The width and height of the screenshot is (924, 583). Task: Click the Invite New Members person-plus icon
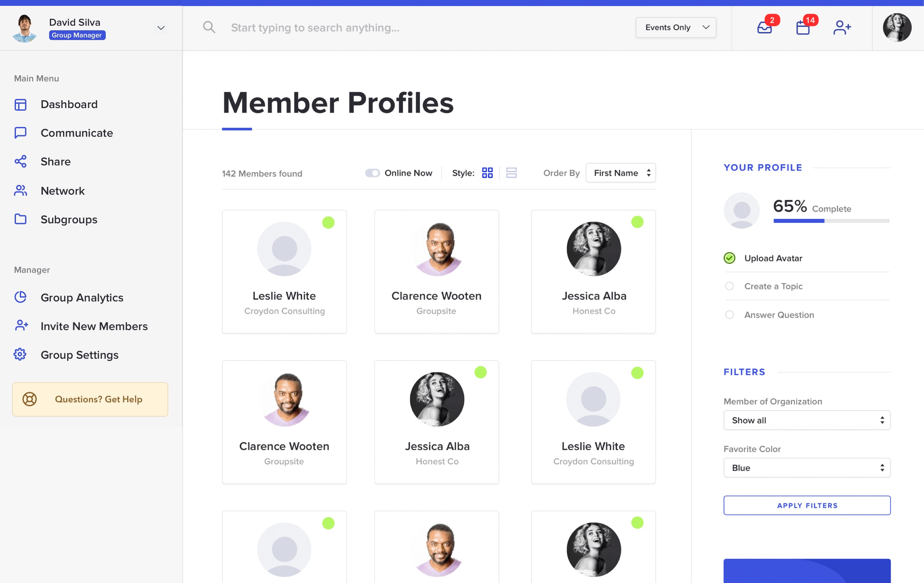pyautogui.click(x=21, y=326)
